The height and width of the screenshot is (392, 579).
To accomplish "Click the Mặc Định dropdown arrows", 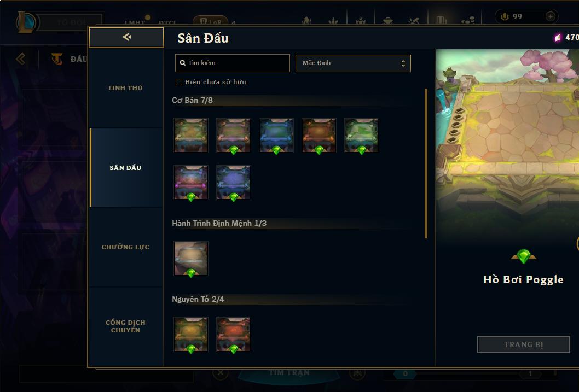I will 403,63.
